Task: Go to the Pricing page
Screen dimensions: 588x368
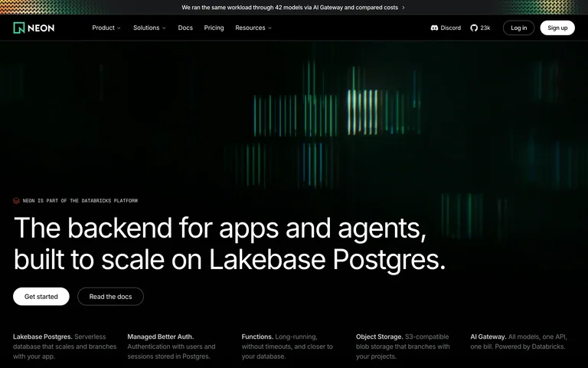Action: [214, 28]
